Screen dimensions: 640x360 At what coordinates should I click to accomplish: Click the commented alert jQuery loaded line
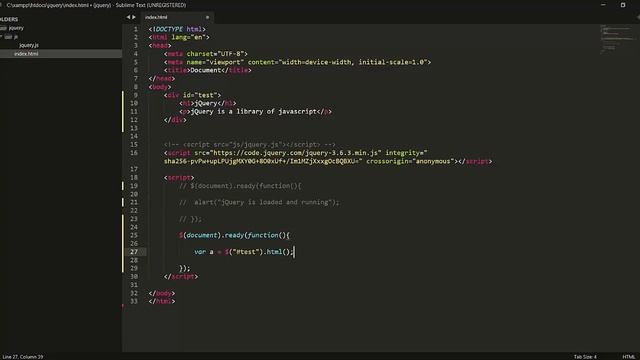(x=259, y=202)
